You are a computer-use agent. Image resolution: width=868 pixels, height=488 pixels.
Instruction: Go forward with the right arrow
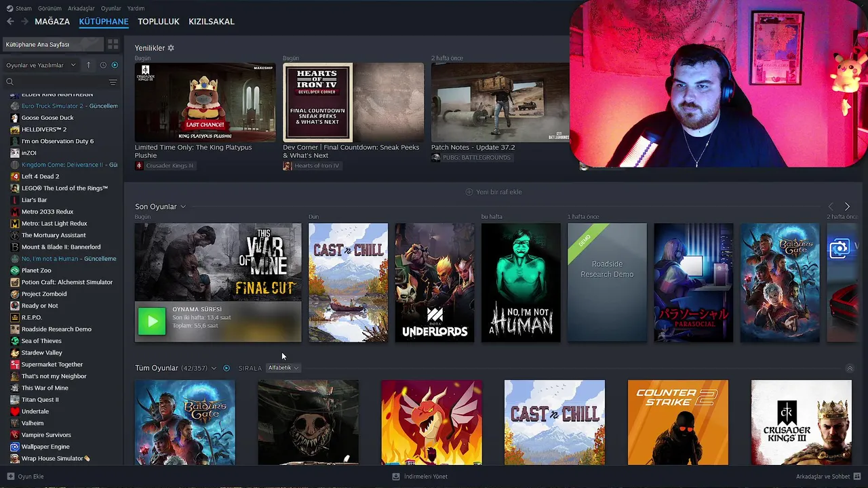click(25, 22)
